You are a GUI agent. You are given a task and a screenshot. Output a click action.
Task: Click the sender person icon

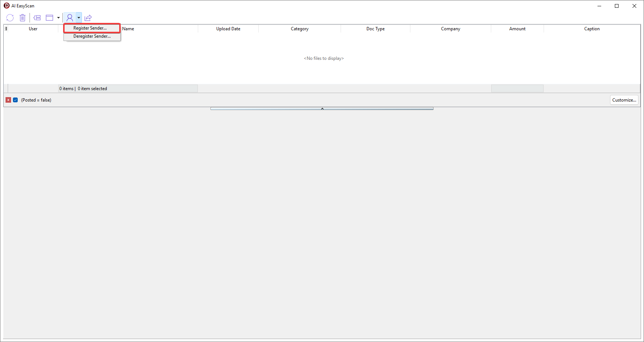69,18
